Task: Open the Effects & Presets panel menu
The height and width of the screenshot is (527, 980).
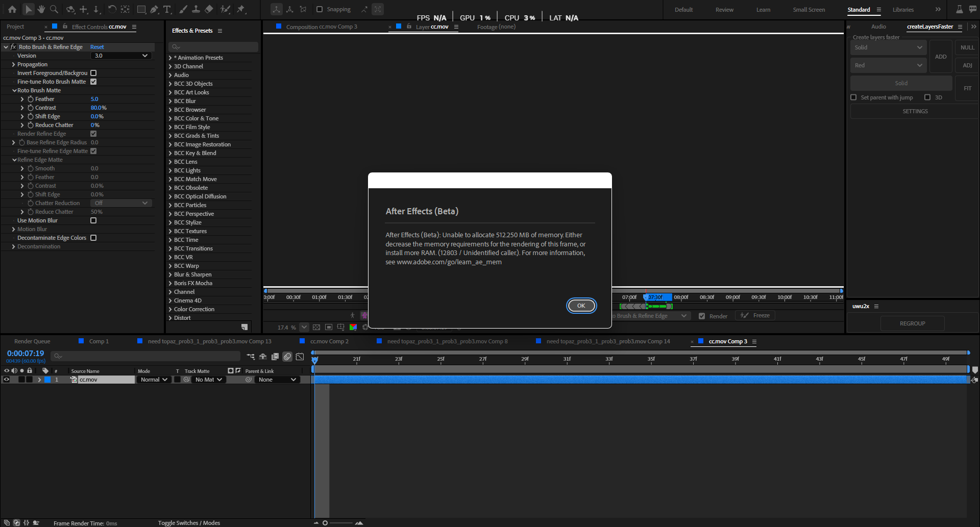Action: pos(219,31)
